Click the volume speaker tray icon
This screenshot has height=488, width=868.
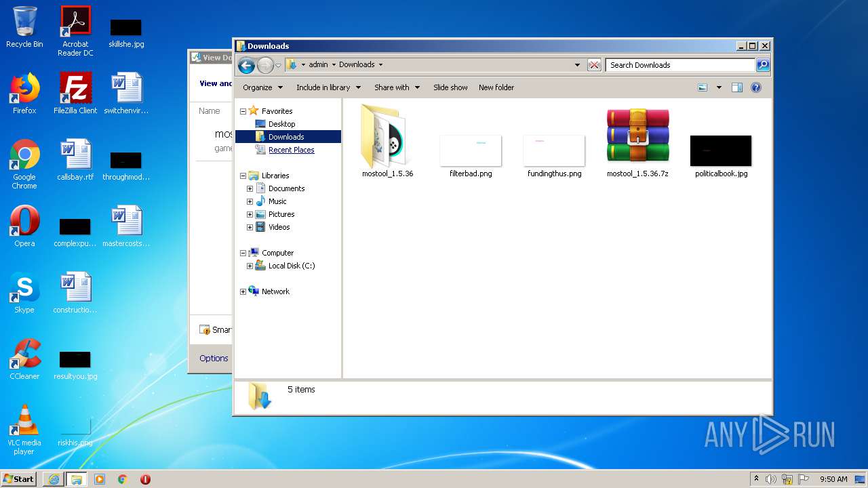pyautogui.click(x=770, y=479)
